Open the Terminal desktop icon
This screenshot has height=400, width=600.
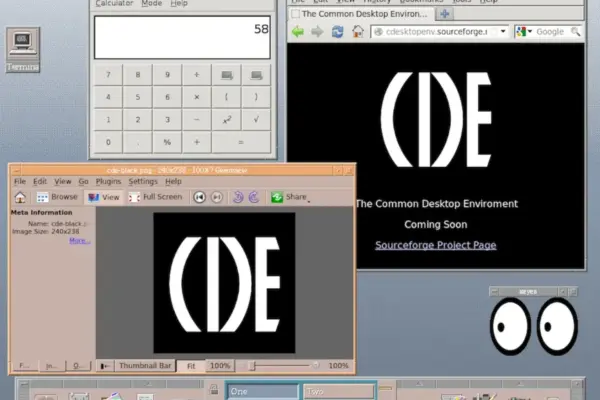pyautogui.click(x=23, y=50)
